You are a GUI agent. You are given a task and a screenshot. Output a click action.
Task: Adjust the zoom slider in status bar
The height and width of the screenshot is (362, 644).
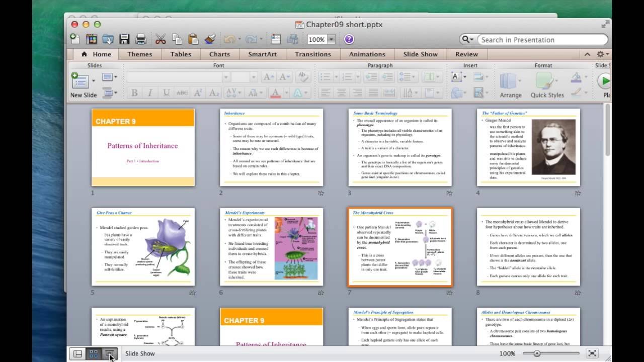[x=537, y=353]
